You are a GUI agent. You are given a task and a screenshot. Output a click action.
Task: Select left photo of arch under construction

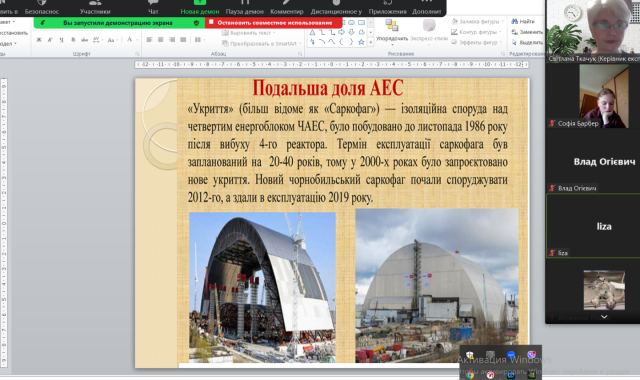[262, 287]
